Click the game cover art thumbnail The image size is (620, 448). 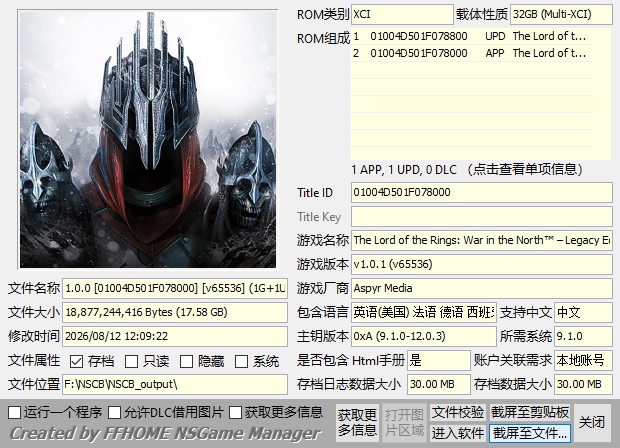coord(148,139)
